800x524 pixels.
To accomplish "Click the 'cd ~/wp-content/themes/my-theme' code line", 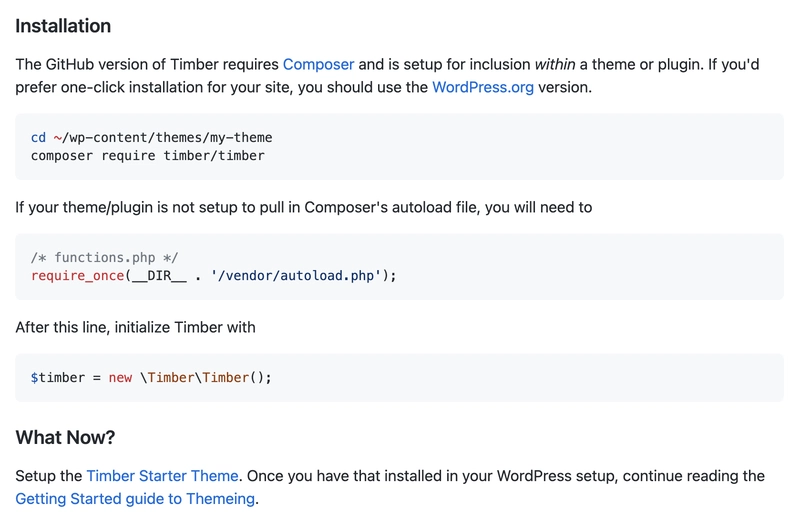I will click(x=152, y=138).
